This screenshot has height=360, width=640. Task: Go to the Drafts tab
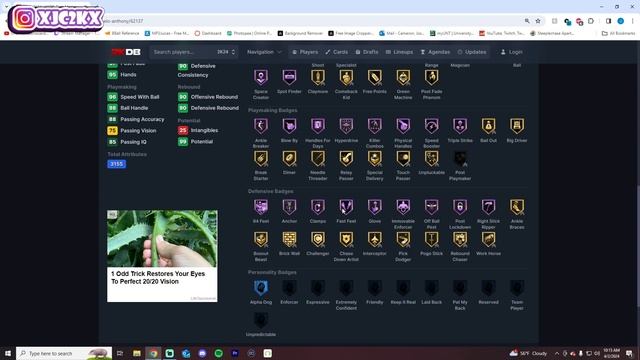(x=367, y=52)
